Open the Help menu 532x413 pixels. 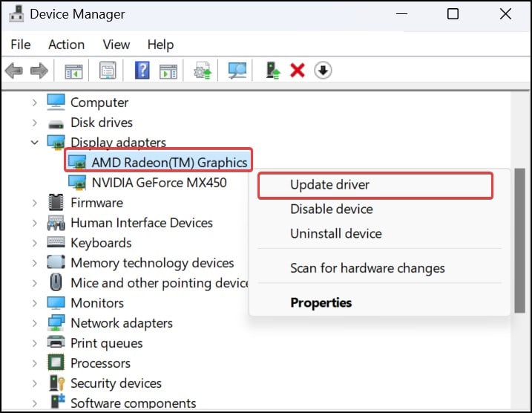click(x=160, y=45)
